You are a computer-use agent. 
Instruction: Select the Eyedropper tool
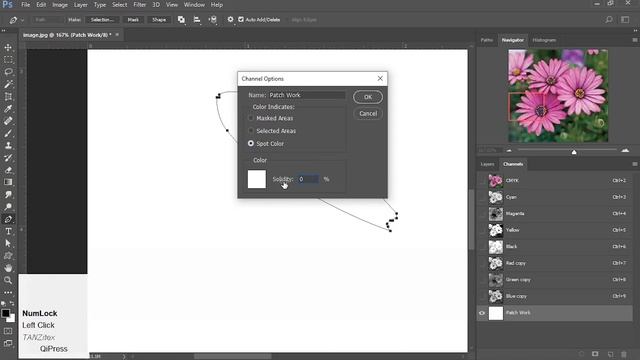[8, 109]
